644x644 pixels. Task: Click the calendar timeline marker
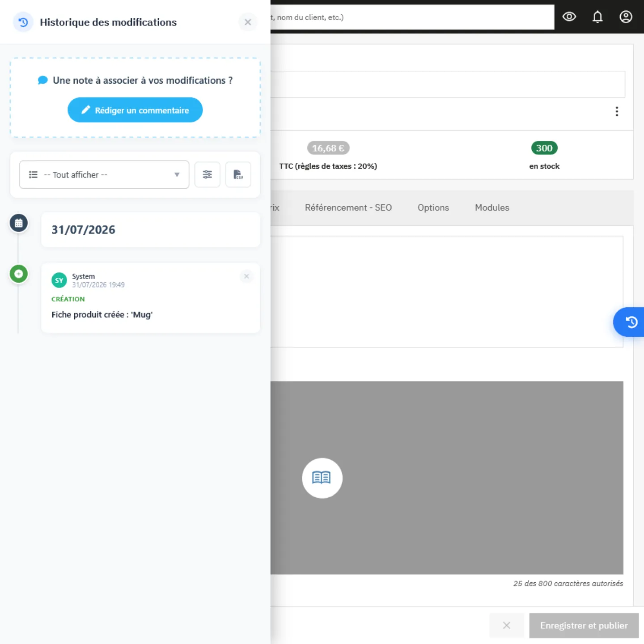click(19, 223)
